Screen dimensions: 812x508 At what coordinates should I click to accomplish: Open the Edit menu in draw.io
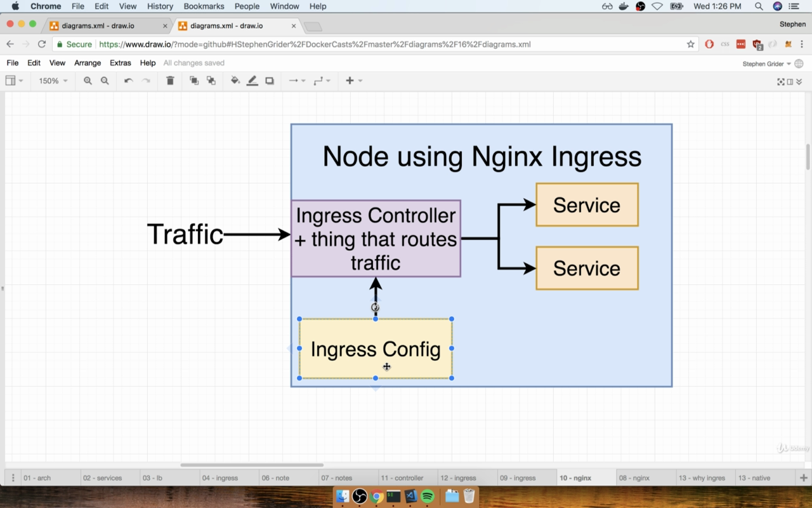[x=34, y=63]
